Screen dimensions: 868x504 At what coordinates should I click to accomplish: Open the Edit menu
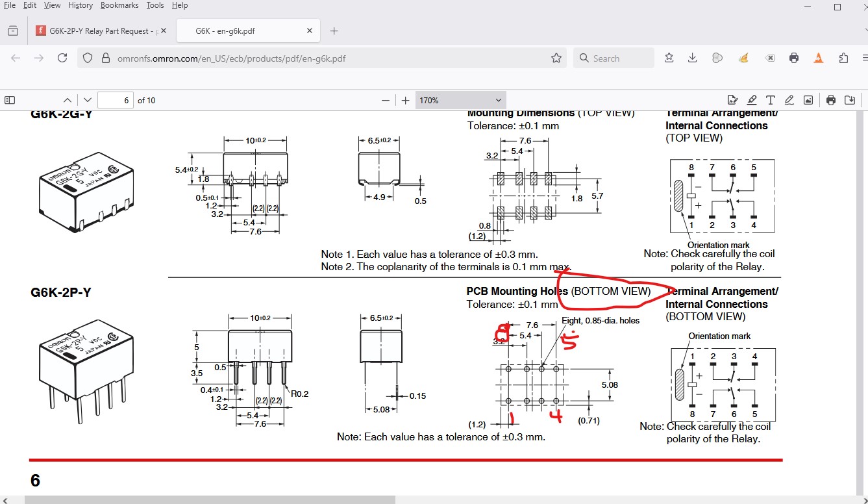point(30,5)
